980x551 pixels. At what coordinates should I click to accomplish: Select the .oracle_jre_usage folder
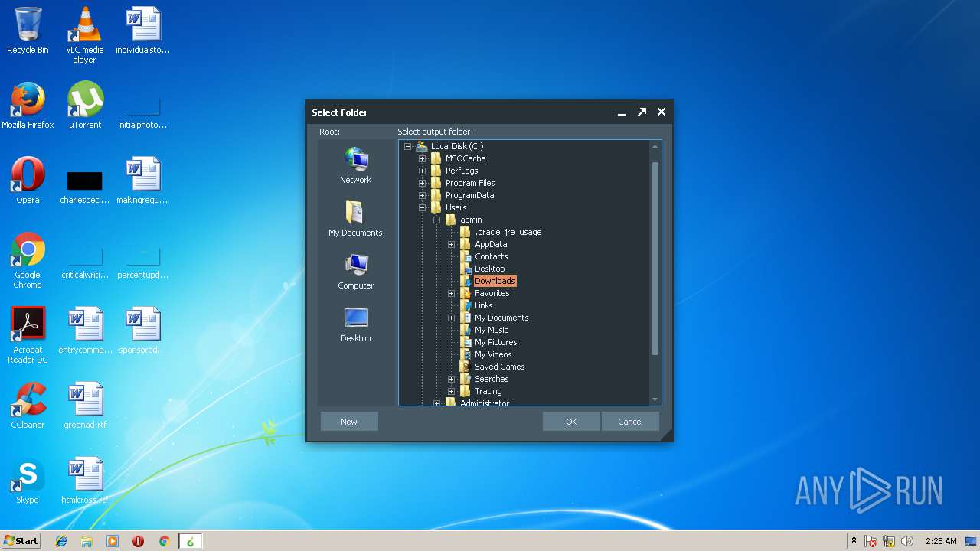(508, 232)
